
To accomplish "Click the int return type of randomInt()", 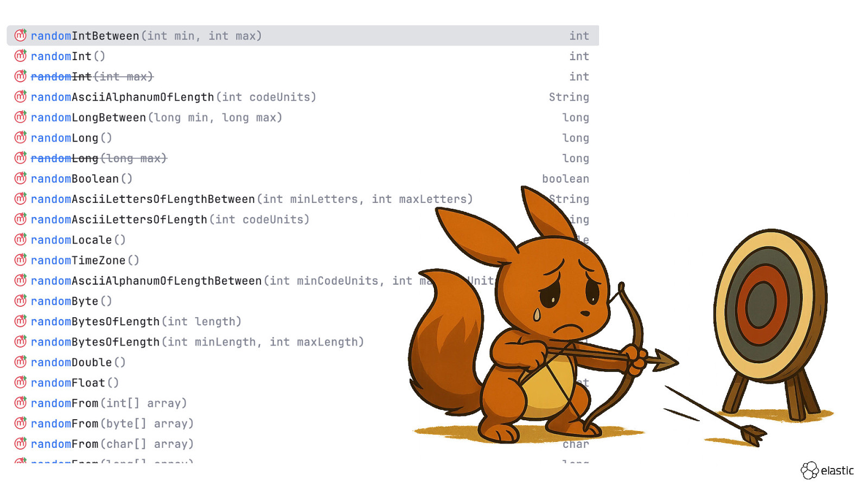I will [x=579, y=56].
